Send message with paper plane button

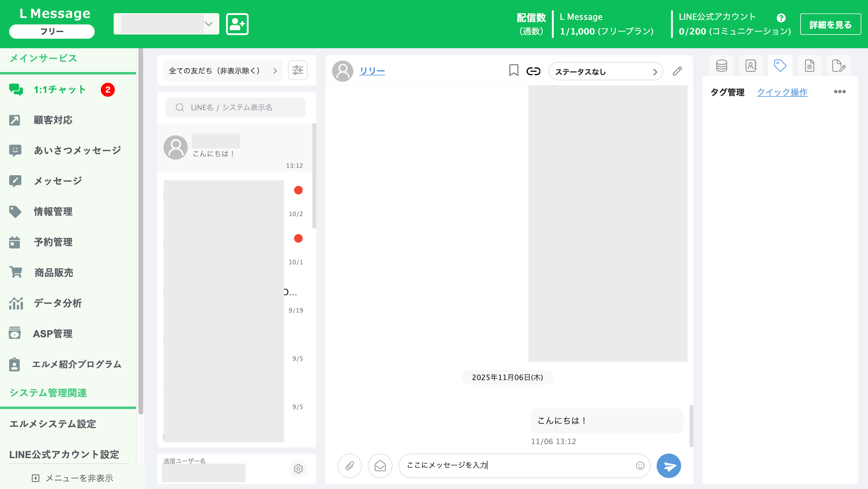tap(669, 466)
